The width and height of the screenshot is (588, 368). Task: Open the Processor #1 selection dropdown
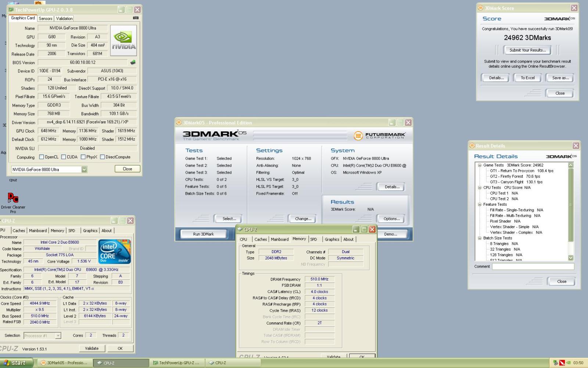[58, 336]
